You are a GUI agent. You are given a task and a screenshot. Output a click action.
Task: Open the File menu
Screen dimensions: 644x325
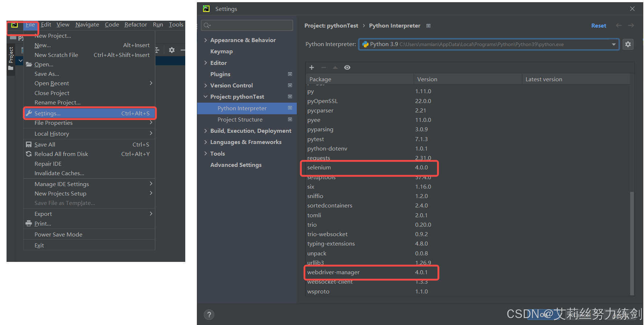30,25
